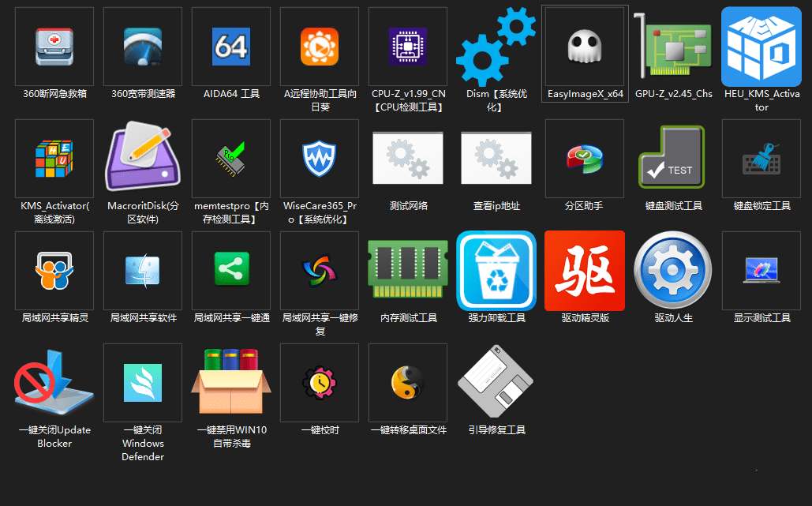Click the "键盘测试工具" name label

pos(673,205)
